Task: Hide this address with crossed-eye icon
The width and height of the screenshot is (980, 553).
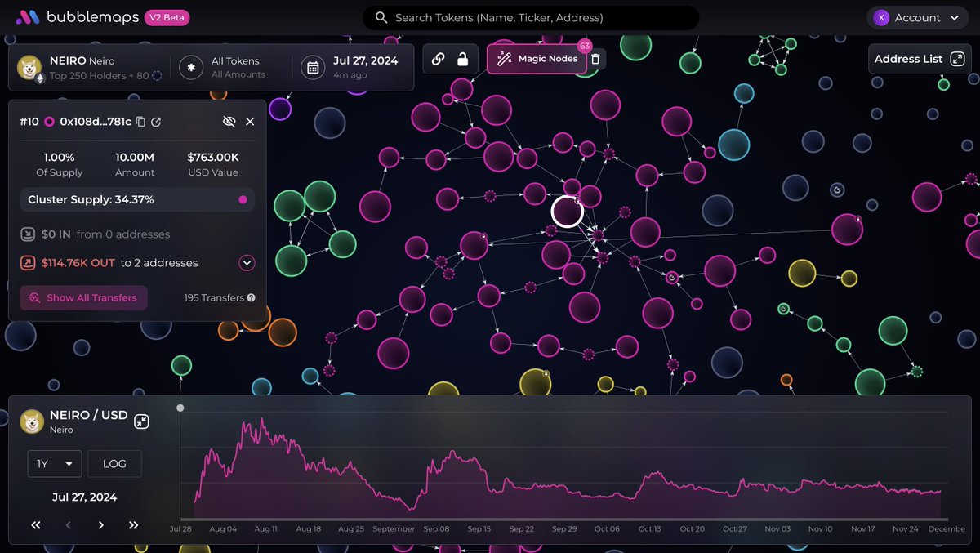Action: [x=229, y=121]
